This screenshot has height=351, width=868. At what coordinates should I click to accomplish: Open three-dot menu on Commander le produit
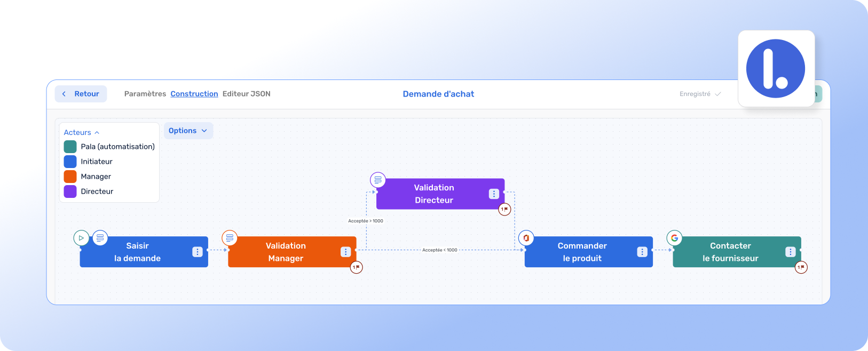642,252
